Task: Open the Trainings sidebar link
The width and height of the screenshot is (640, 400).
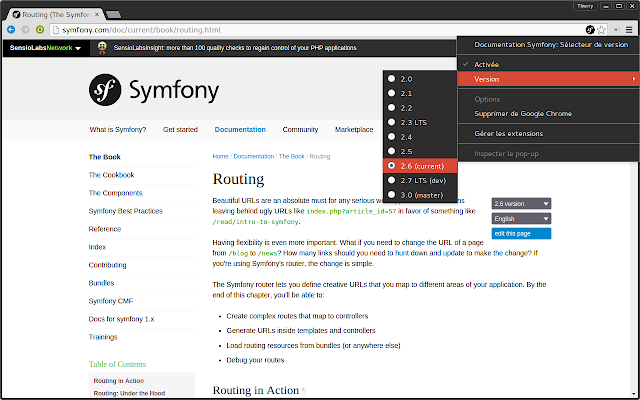Action: click(103, 337)
